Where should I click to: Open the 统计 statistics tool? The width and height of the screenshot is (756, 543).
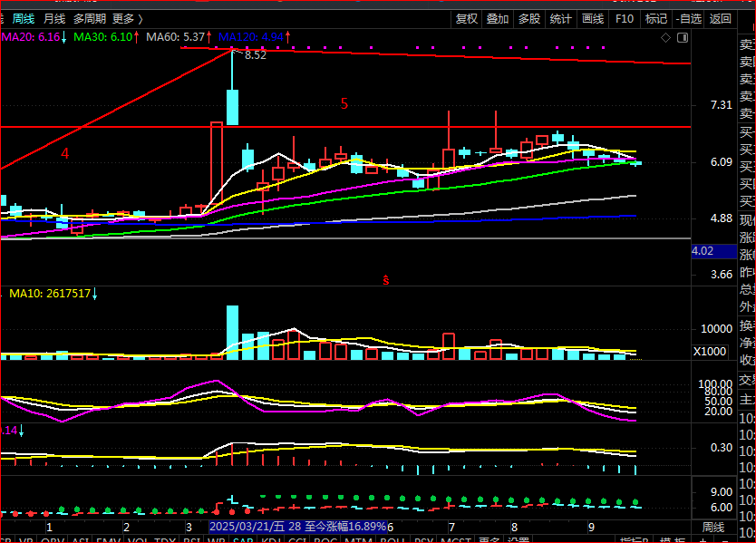(x=561, y=19)
